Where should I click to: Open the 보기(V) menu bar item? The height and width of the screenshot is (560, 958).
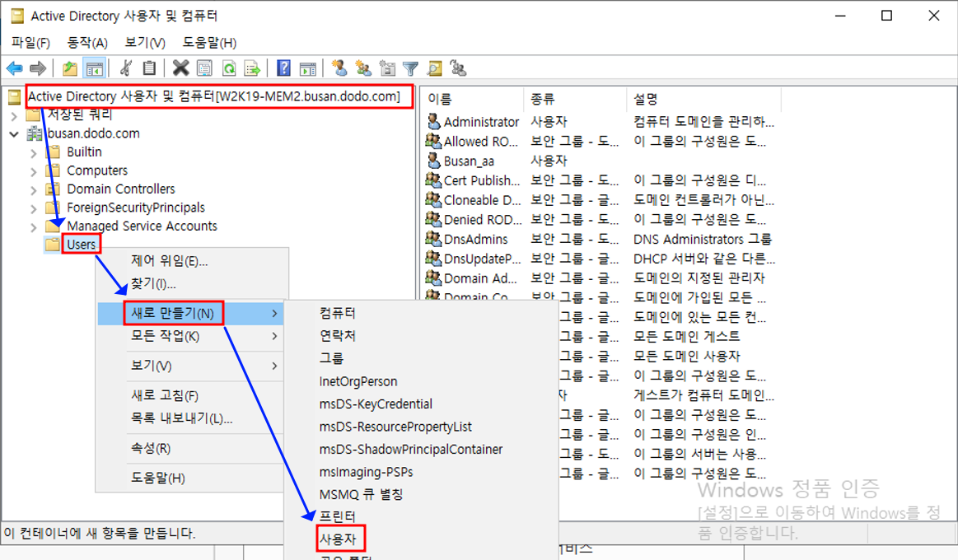(145, 42)
